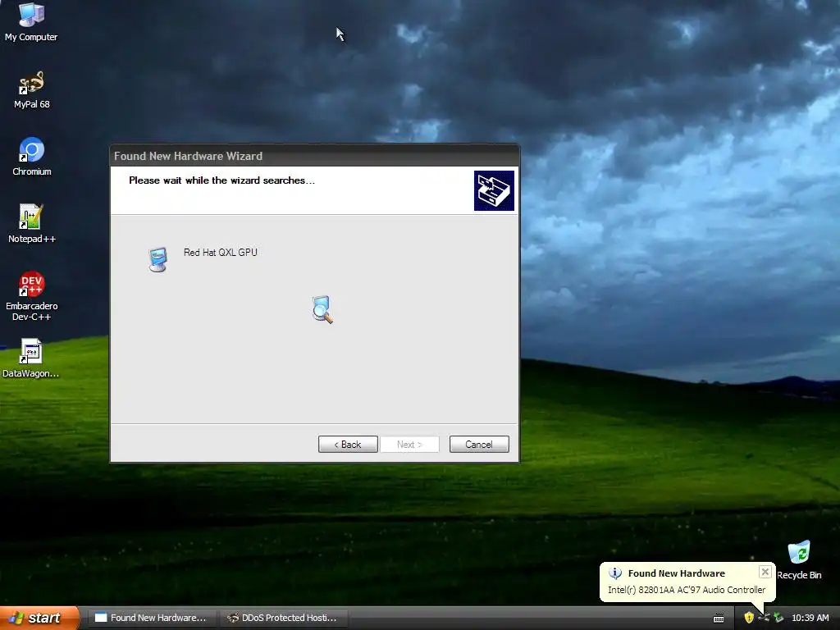This screenshot has height=630, width=840.
Task: Dismiss the Found New Hardware balloon
Action: [765, 572]
